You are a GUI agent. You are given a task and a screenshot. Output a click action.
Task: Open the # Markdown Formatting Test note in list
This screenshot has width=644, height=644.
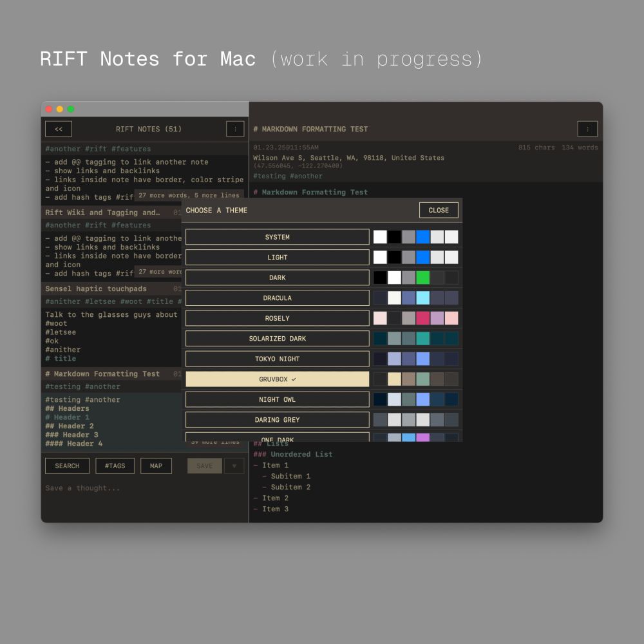(102, 374)
